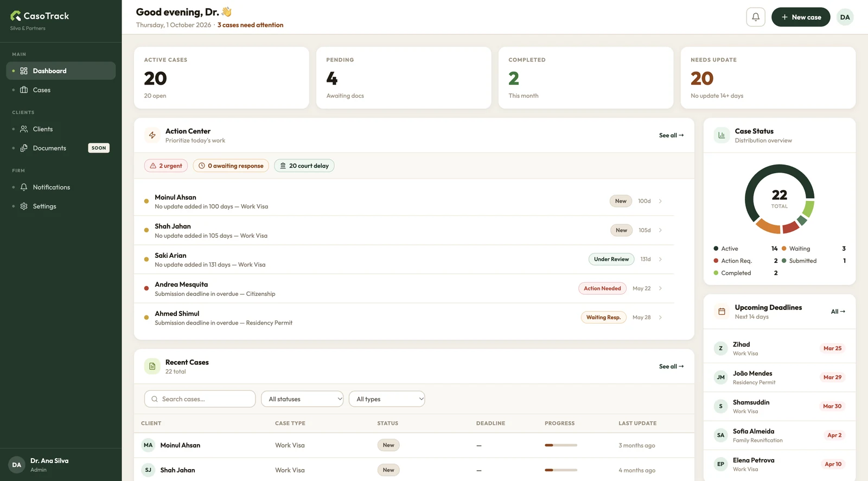Open Clients in the sidebar

[61, 129]
